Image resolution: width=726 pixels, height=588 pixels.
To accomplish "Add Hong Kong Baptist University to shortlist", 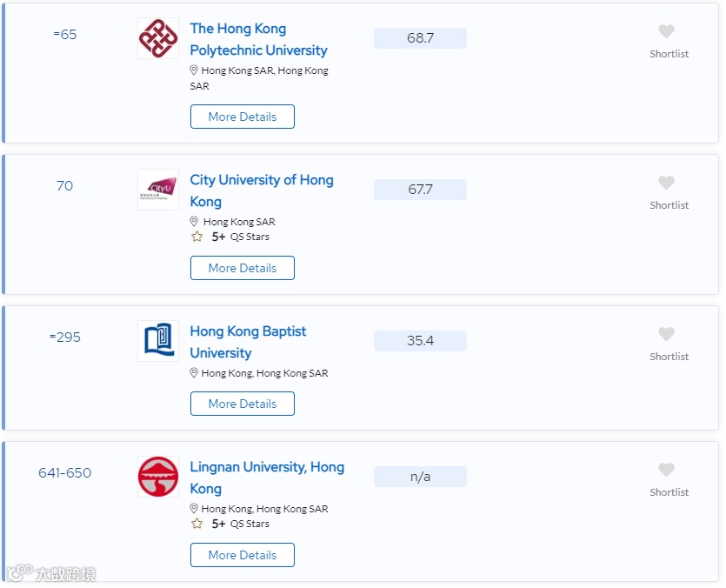I will (x=666, y=334).
